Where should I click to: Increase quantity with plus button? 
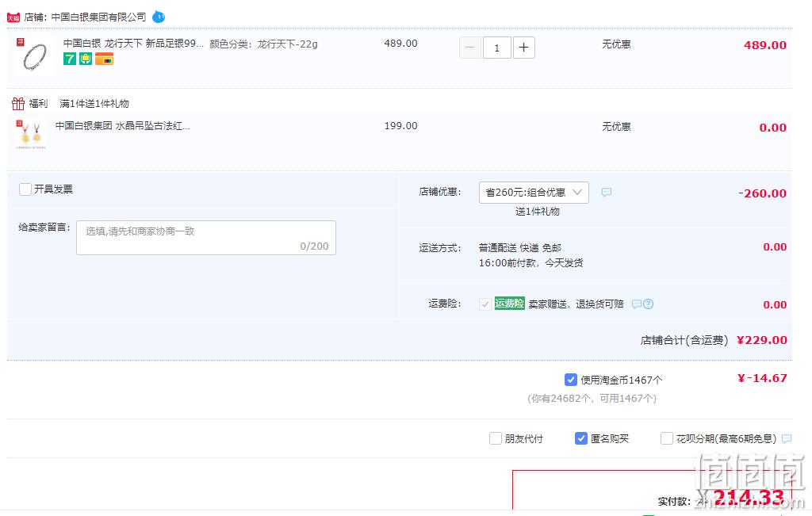(x=523, y=48)
